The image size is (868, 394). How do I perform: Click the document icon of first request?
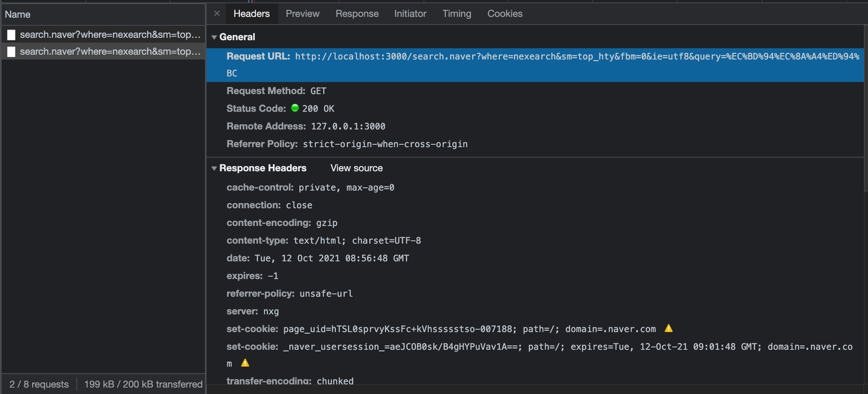(x=11, y=35)
